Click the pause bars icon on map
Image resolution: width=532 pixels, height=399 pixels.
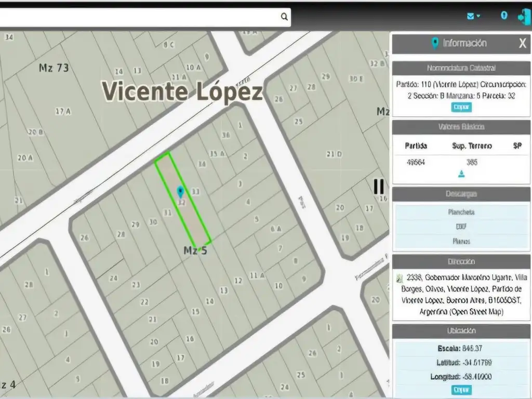pos(379,186)
